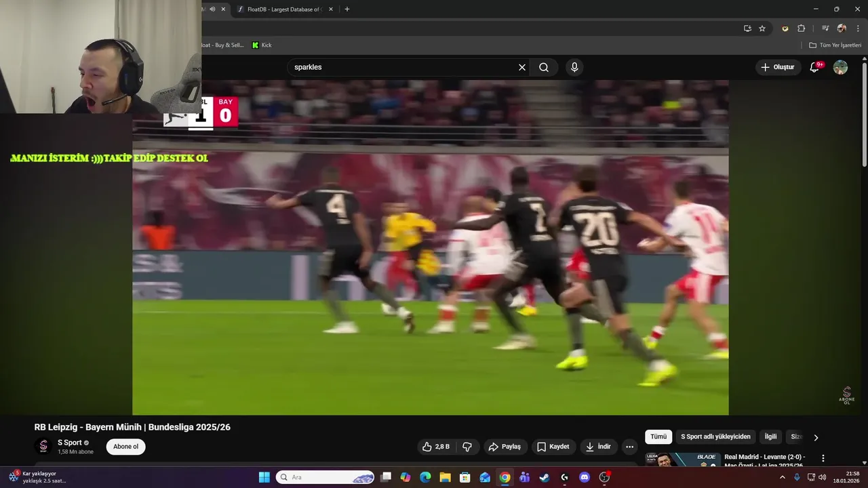Viewport: 868px width, 488px height.
Task: Install the page as an app via address bar icon
Action: 747,28
